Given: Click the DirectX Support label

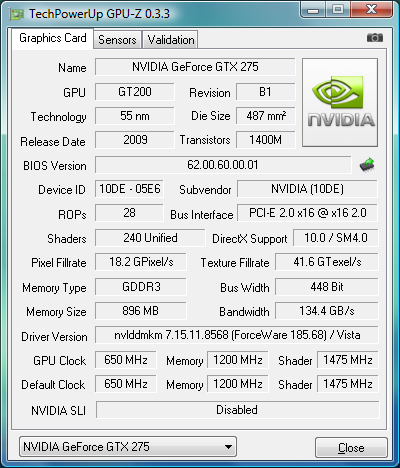Looking at the screenshot, I should pyautogui.click(x=250, y=239).
